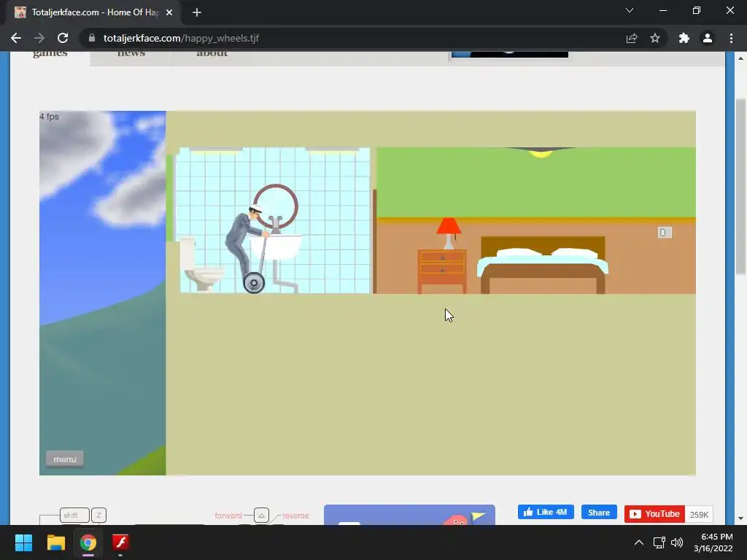Click the 259K subscriber count
Image resolution: width=747 pixels, height=560 pixels.
699,514
